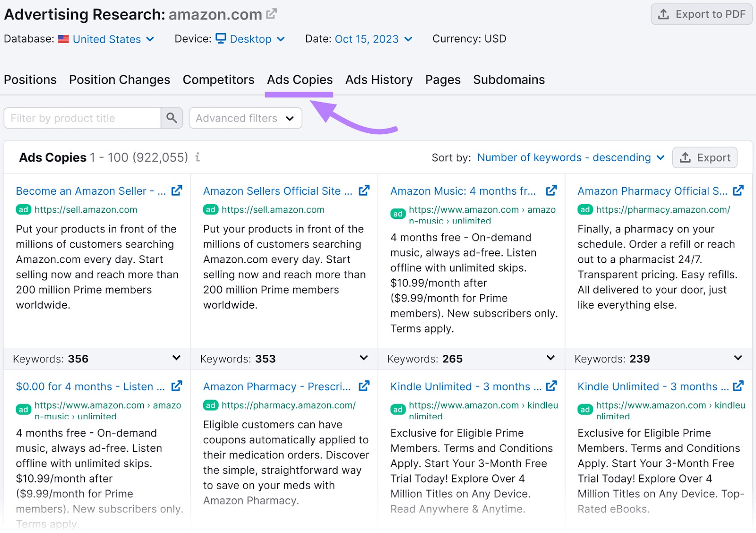The height and width of the screenshot is (533, 756).
Task: Click the info icon next to Ads Copies count
Action: 197,158
